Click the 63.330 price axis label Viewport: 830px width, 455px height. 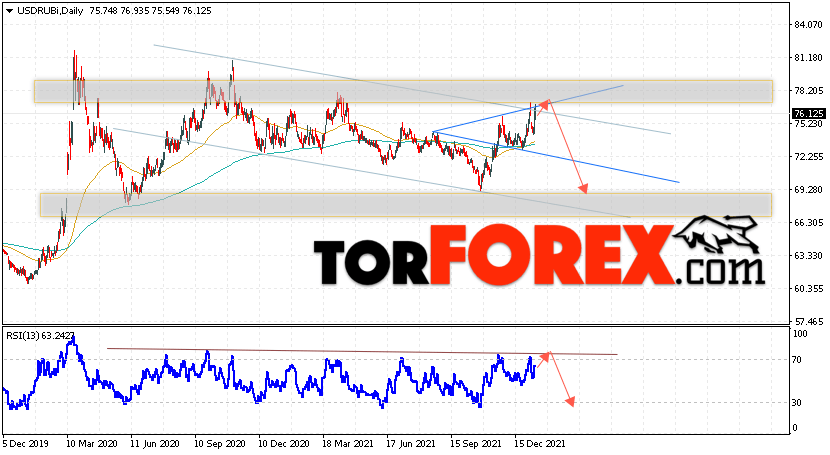pyautogui.click(x=809, y=256)
